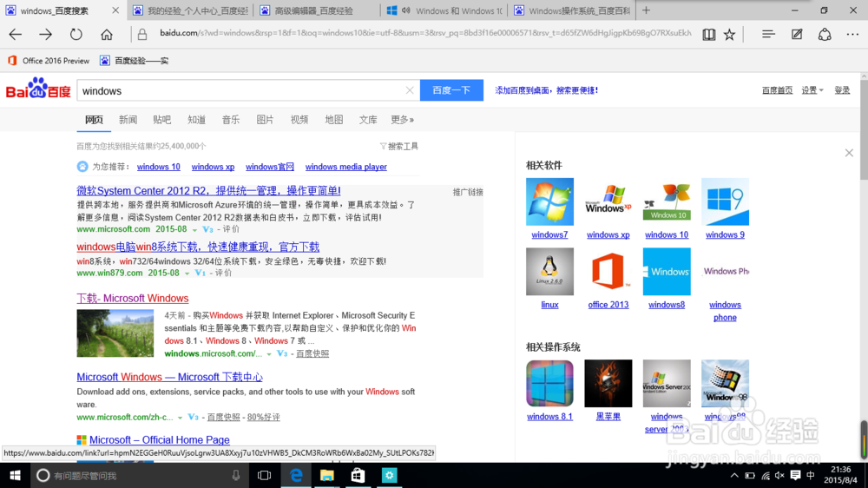Open Microsoft 下载中心 result link
This screenshot has width=868, height=488.
(x=169, y=377)
